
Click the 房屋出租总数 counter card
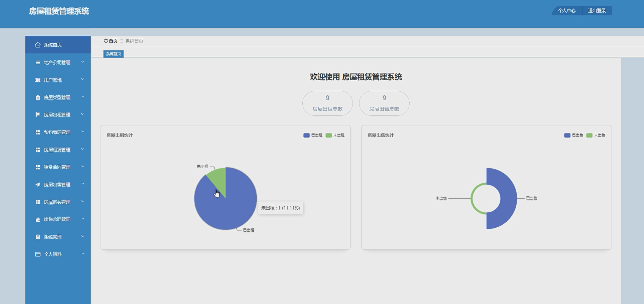(x=327, y=103)
